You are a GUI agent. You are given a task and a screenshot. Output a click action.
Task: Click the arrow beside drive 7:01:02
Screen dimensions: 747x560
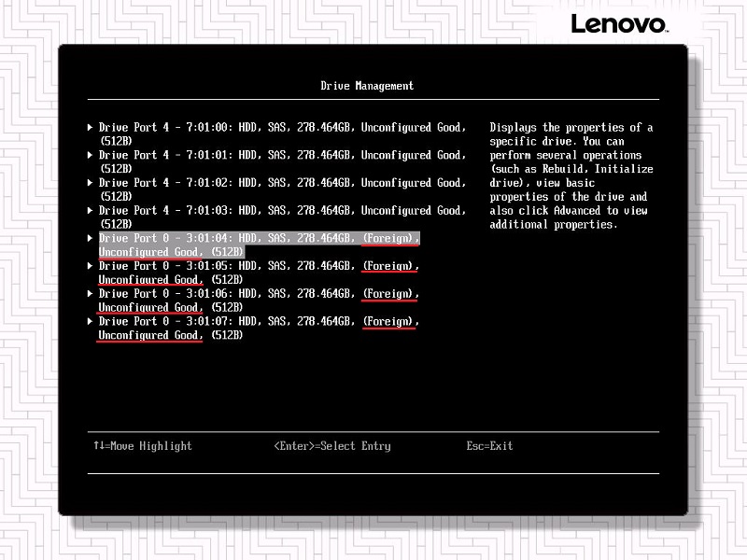tap(91, 183)
